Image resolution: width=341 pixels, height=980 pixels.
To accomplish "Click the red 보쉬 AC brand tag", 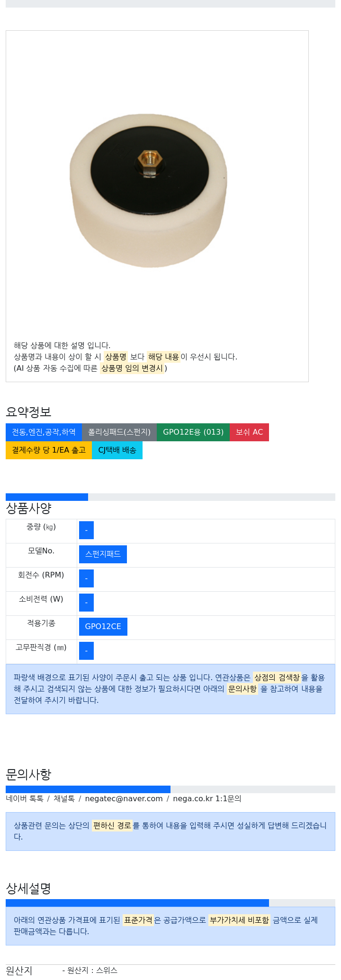I will point(249,432).
